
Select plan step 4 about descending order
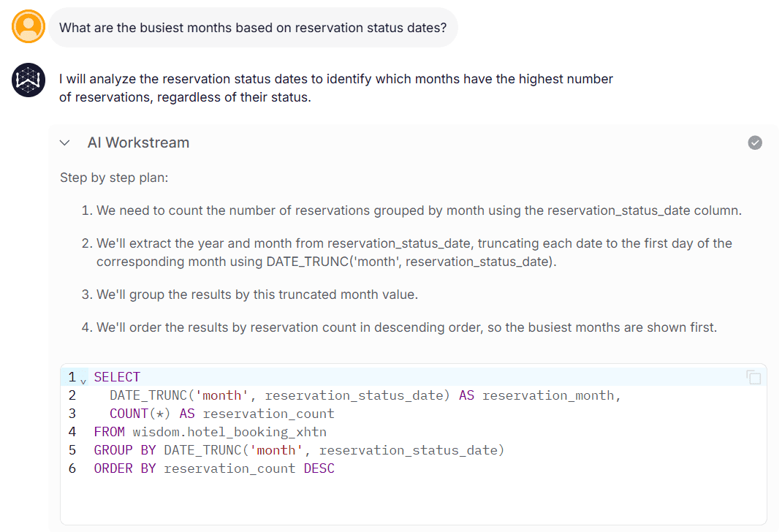(399, 327)
